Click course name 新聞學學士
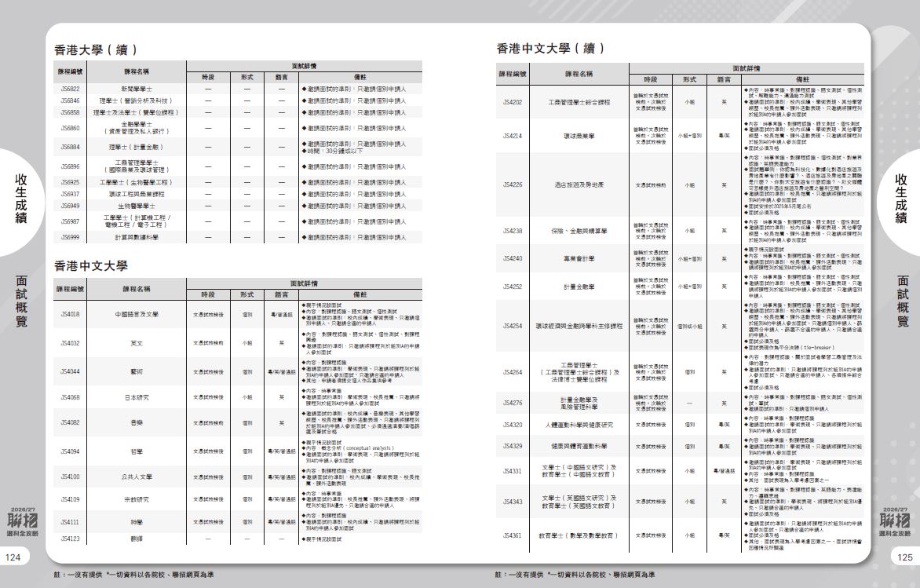Viewport: 920px width, 588px height. click(x=136, y=89)
